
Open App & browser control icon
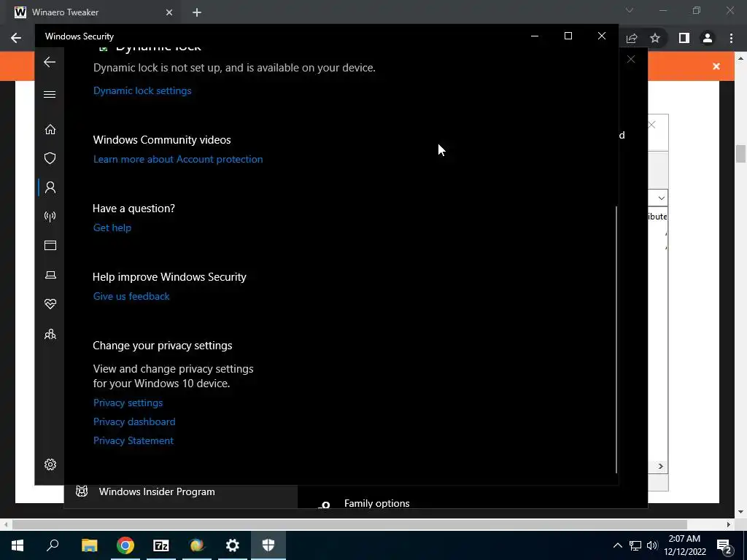pyautogui.click(x=50, y=245)
